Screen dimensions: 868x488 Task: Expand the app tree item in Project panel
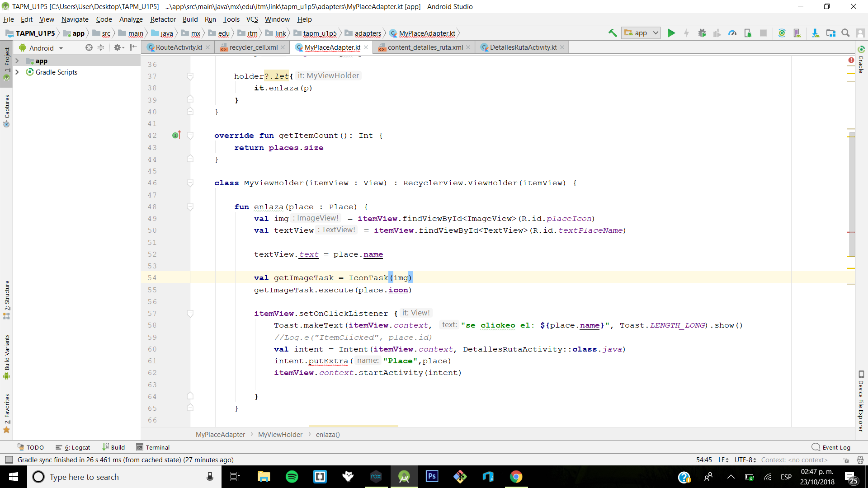tap(17, 61)
